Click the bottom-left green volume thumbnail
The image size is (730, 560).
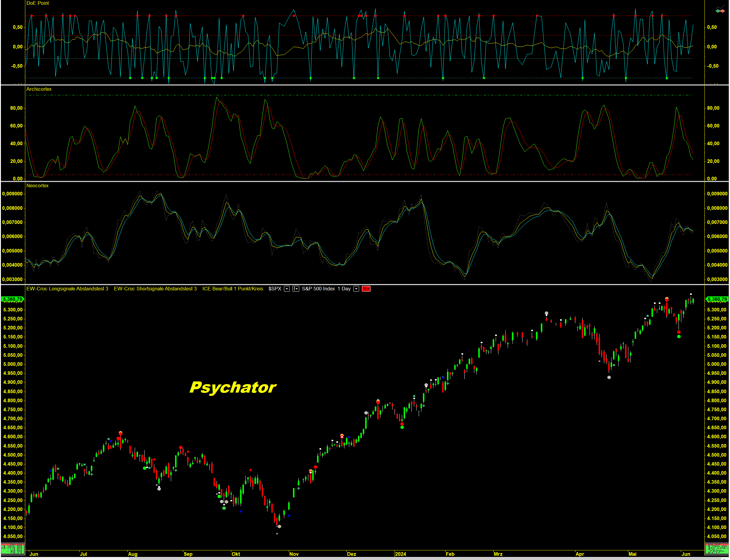pyautogui.click(x=12, y=548)
